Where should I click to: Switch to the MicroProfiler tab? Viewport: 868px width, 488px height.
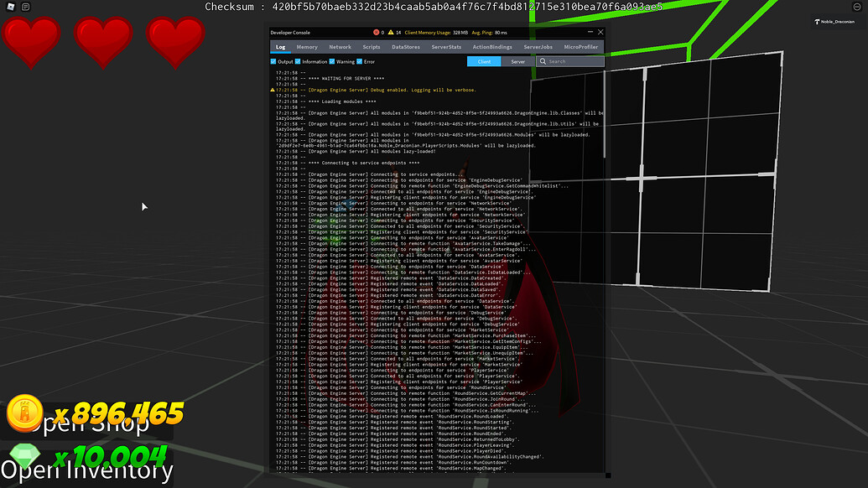tap(580, 47)
